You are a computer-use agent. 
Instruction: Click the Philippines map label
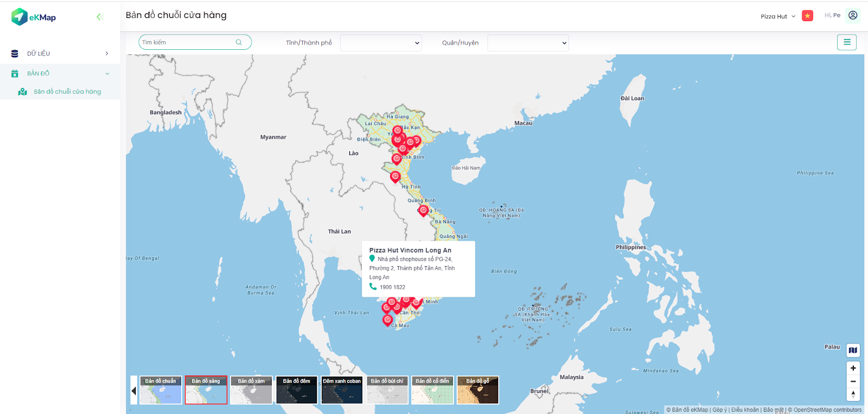pyautogui.click(x=631, y=247)
